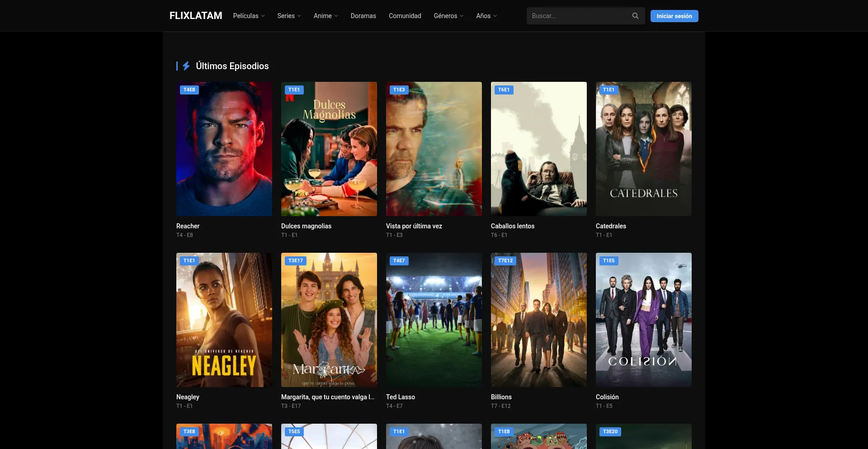Click the T7E12 badge on Billions
Screen dimensions: 868x449
coord(505,261)
